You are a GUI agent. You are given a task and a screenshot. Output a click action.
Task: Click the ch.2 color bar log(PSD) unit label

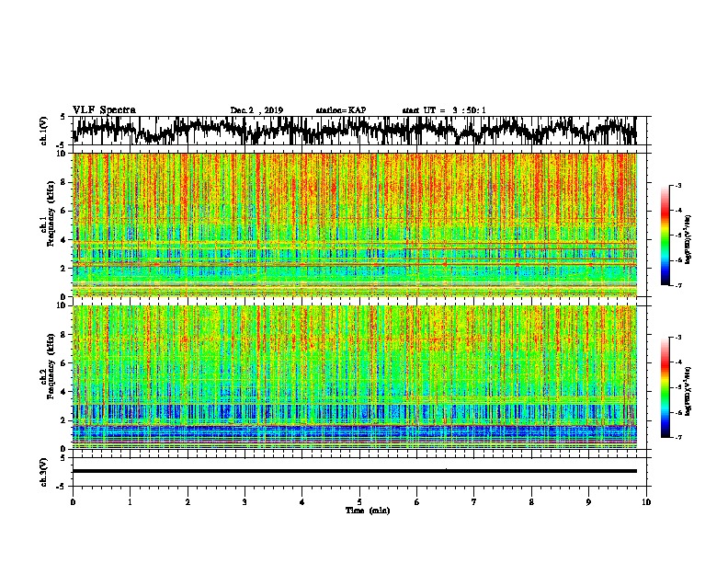click(x=688, y=391)
